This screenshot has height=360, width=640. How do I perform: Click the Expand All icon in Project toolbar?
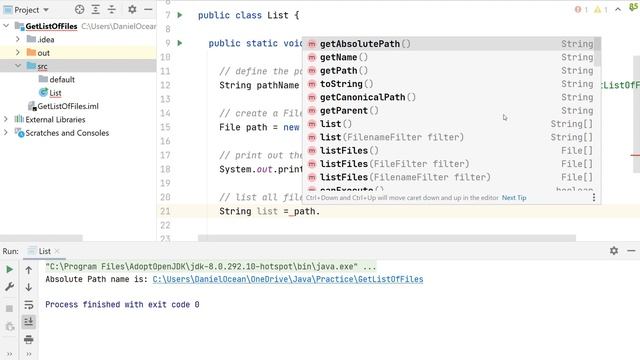coord(96,9)
